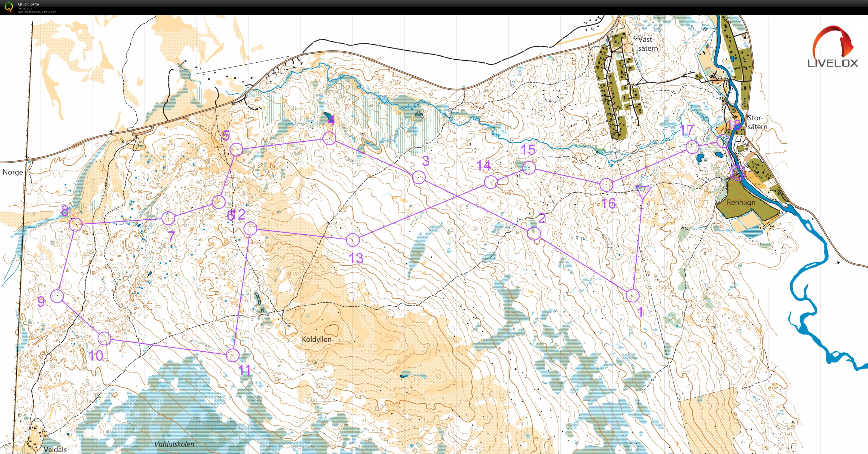This screenshot has width=868, height=454.
Task: Select the start triangle marker
Action: pos(643,192)
